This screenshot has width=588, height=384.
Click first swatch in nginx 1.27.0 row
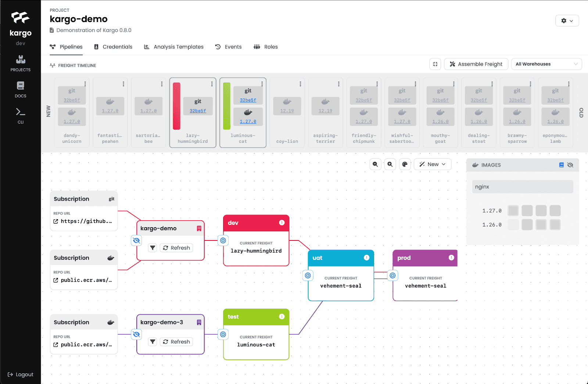tap(513, 211)
